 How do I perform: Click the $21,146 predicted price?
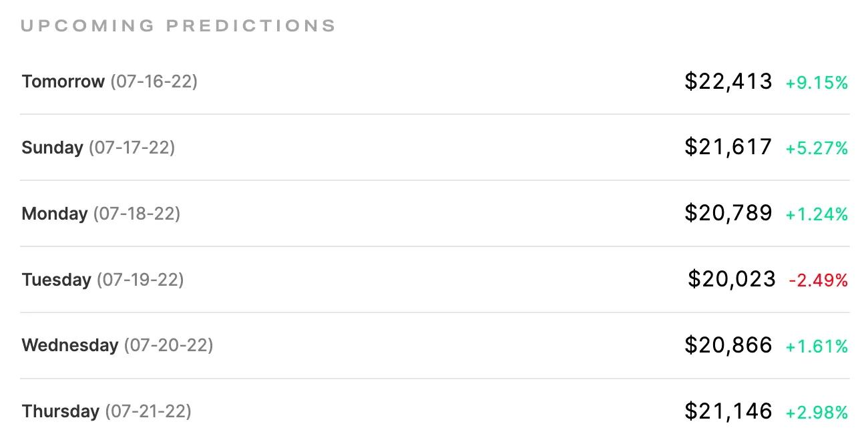coord(728,411)
